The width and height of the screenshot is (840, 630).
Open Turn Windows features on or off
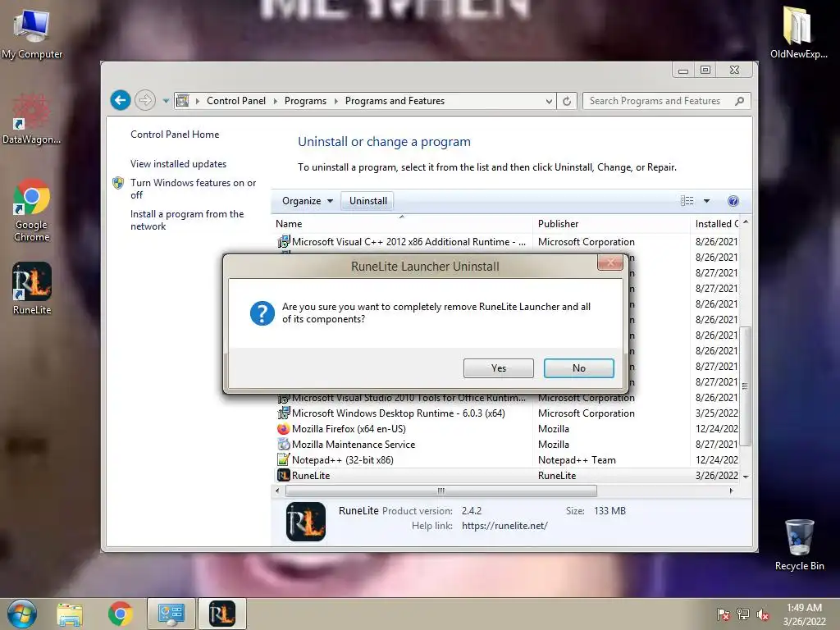tap(193, 189)
